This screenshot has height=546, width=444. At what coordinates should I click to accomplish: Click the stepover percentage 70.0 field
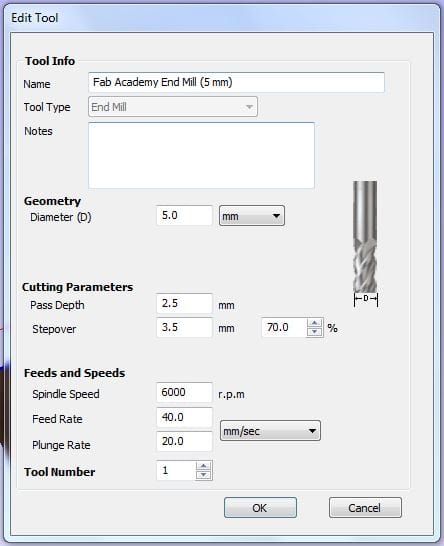[x=284, y=327]
